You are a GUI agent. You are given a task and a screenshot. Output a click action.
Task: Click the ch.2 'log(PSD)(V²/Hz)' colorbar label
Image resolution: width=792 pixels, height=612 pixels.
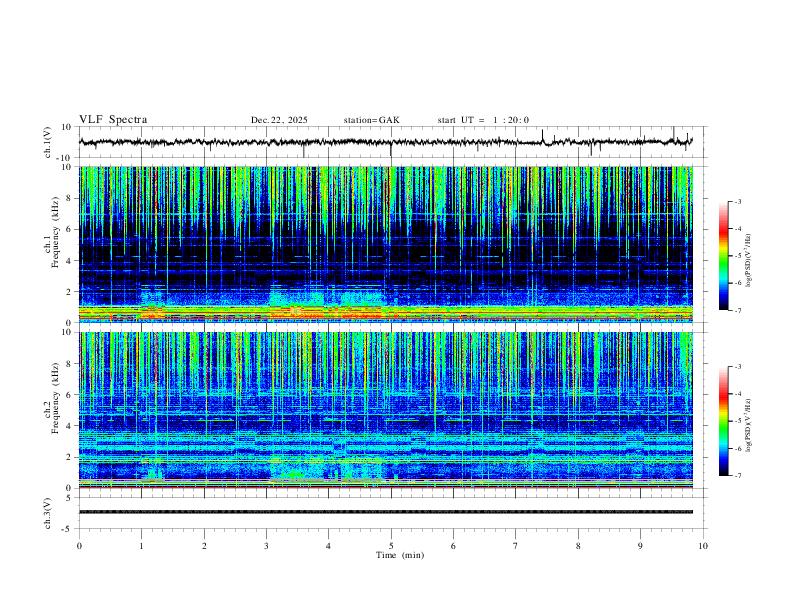pos(749,426)
